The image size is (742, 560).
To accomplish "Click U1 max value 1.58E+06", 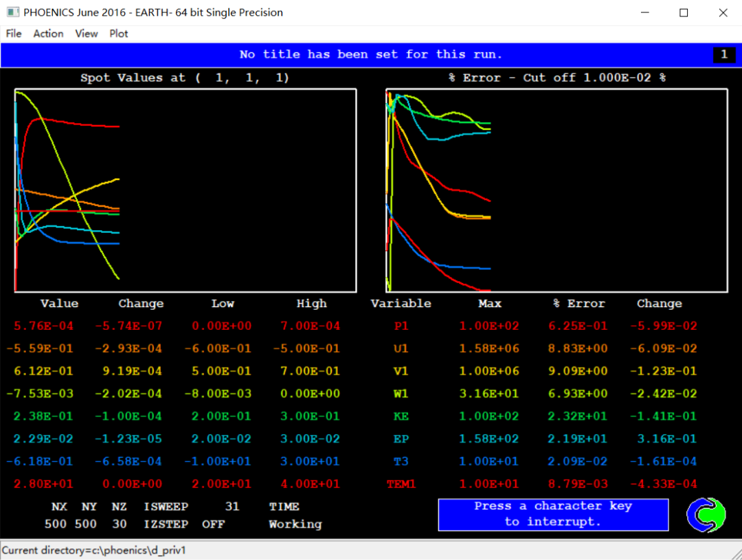I will point(489,349).
